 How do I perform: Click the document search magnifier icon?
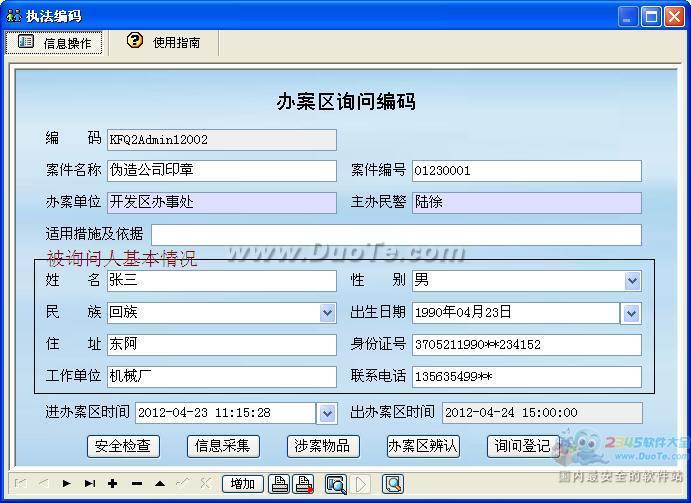393,484
